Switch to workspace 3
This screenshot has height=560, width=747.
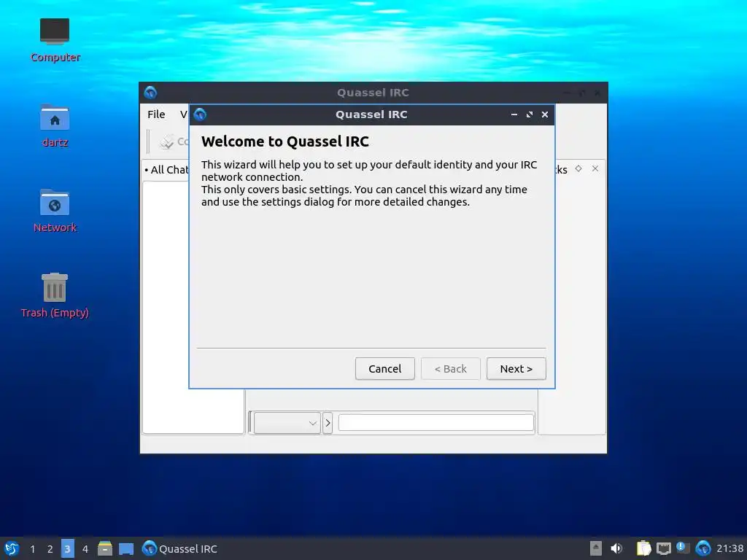point(67,549)
